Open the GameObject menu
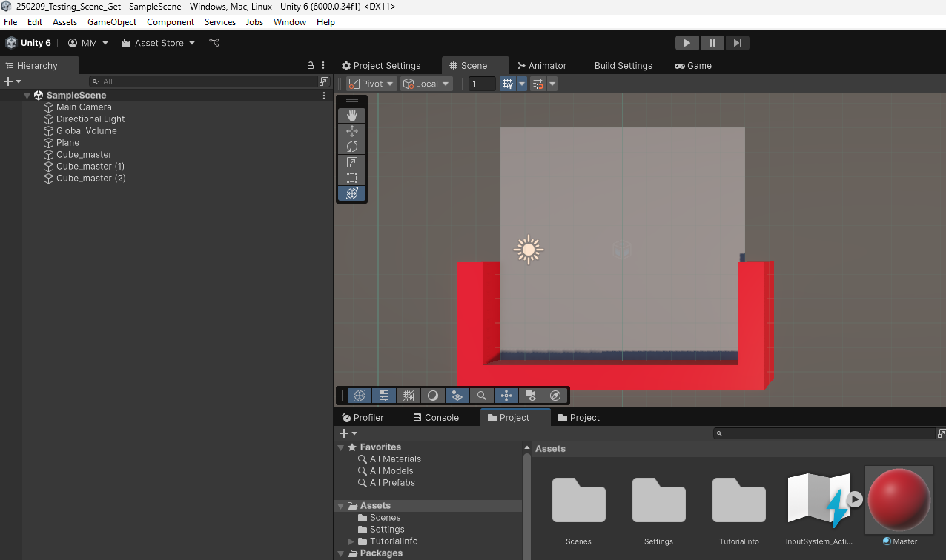The image size is (946, 560). [112, 22]
